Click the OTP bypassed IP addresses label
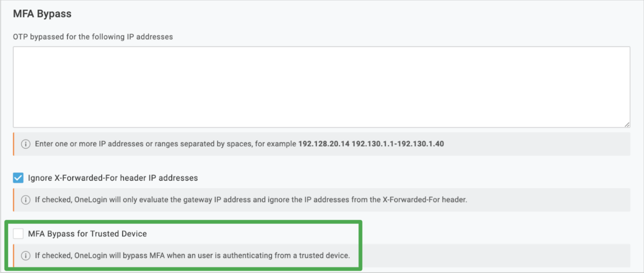The width and height of the screenshot is (644, 273). pyautogui.click(x=93, y=37)
